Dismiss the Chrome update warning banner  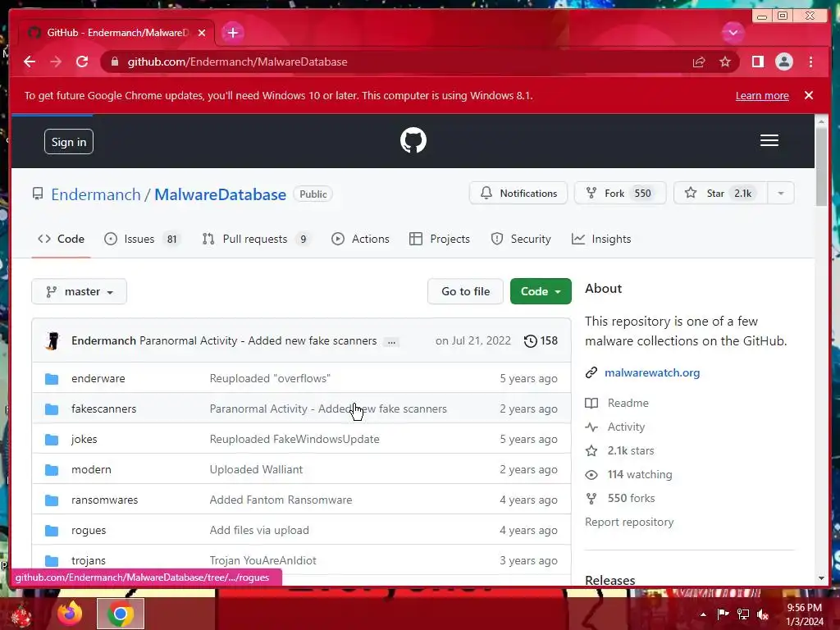pyautogui.click(x=808, y=95)
